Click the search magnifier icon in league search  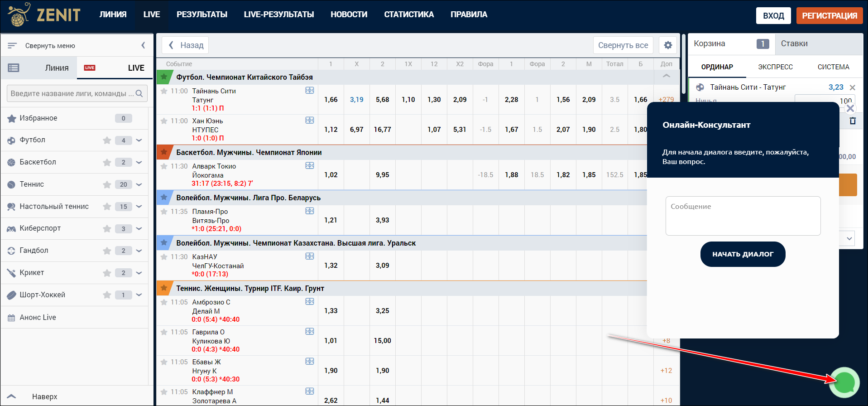pos(139,93)
